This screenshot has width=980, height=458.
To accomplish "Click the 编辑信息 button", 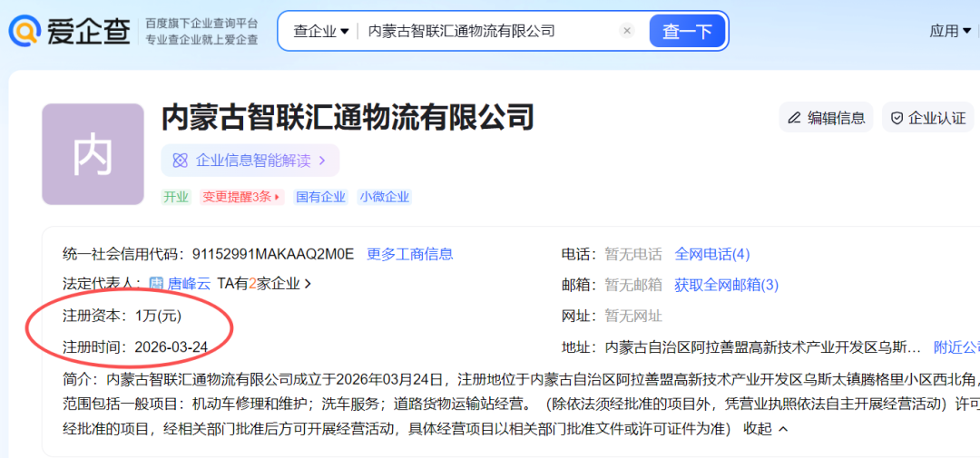I will (x=826, y=118).
